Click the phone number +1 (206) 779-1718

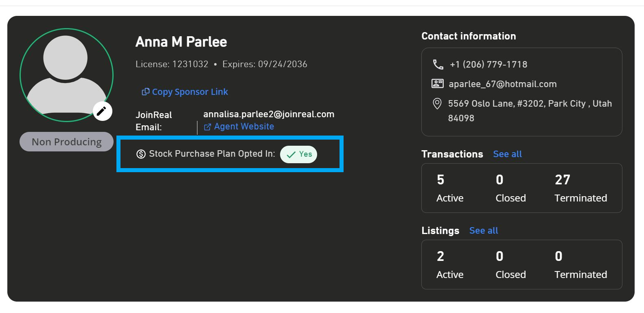click(488, 64)
